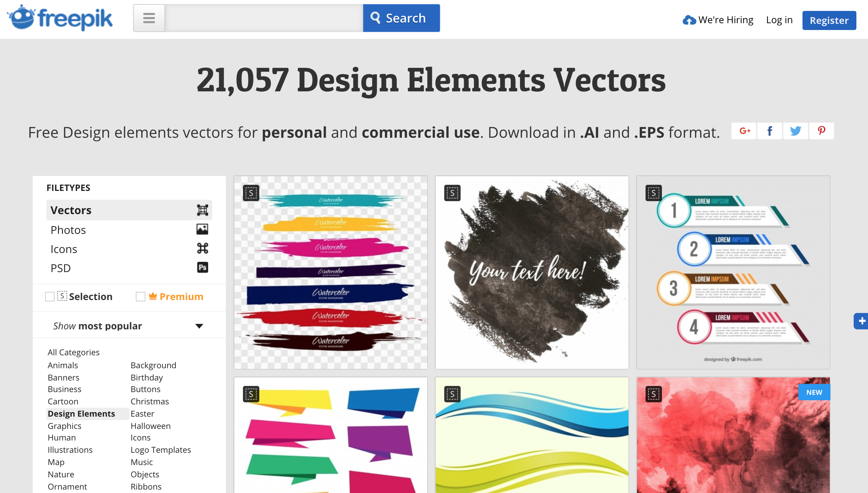The width and height of the screenshot is (868, 493).
Task: Click the blue plus icon at right edge
Action: 862,321
